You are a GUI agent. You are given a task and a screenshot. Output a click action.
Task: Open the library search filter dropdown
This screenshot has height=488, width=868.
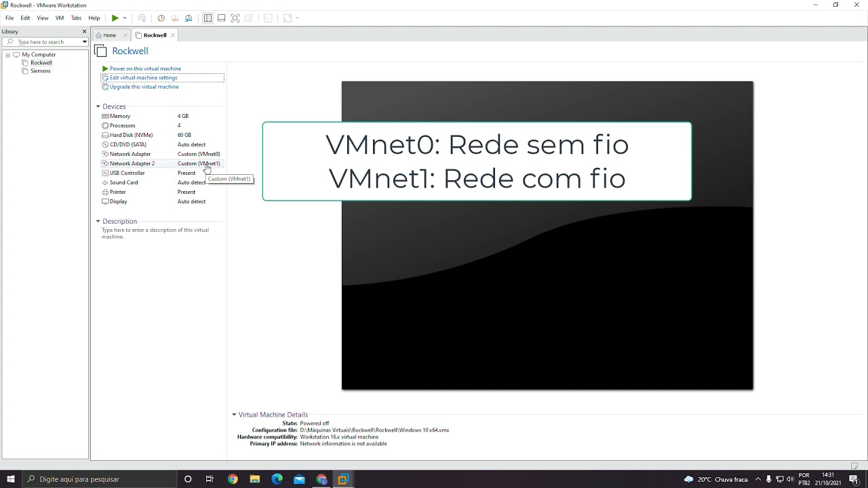[85, 42]
